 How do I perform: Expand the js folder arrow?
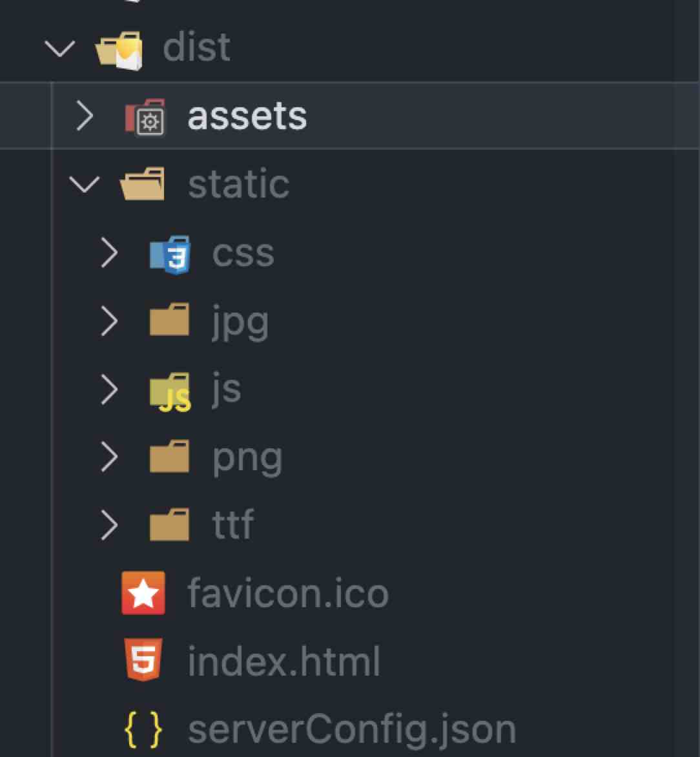(x=110, y=390)
